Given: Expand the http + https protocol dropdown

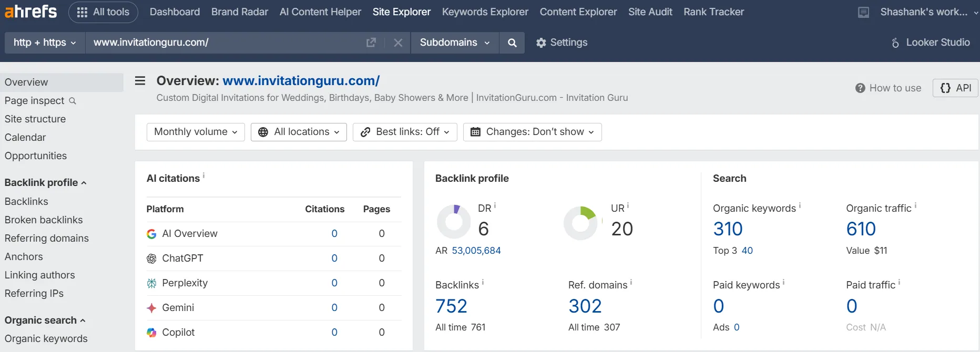Looking at the screenshot, I should tap(45, 43).
